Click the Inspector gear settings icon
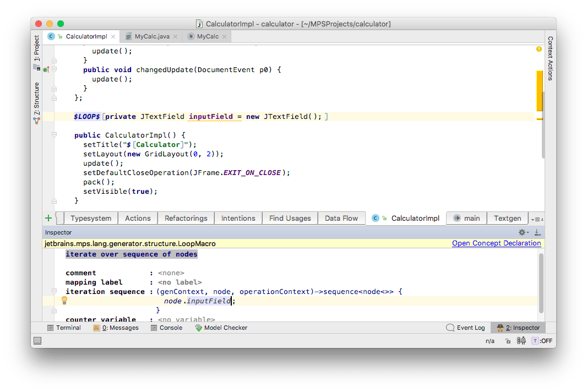The width and height of the screenshot is (587, 392). [x=522, y=232]
